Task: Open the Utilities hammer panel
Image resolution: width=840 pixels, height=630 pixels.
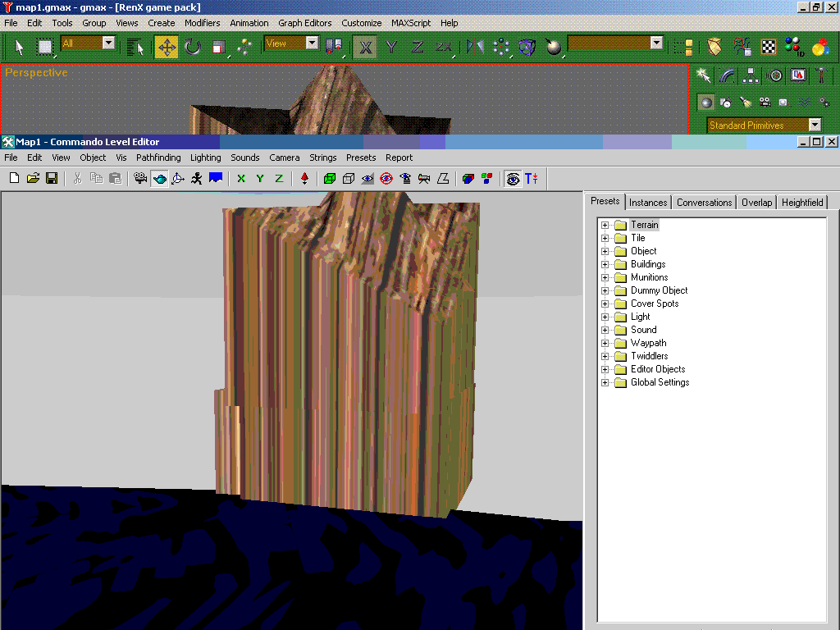Action: pos(821,75)
